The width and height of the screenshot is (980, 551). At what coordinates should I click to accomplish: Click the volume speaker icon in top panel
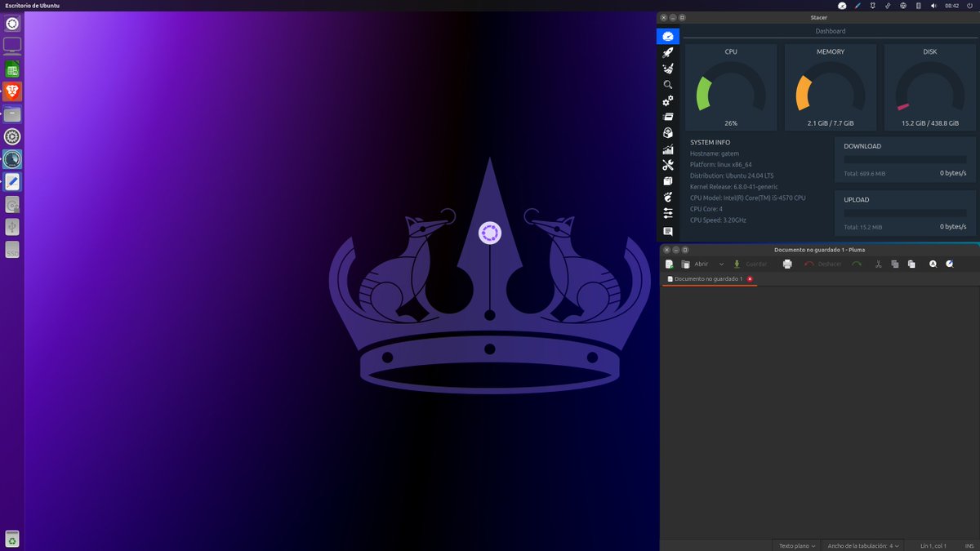[x=933, y=6]
